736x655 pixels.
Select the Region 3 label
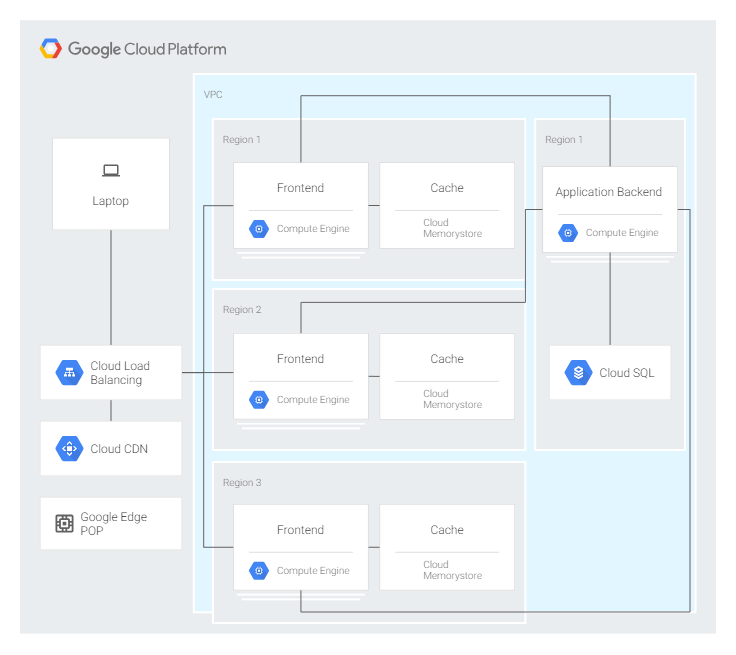pyautogui.click(x=242, y=483)
